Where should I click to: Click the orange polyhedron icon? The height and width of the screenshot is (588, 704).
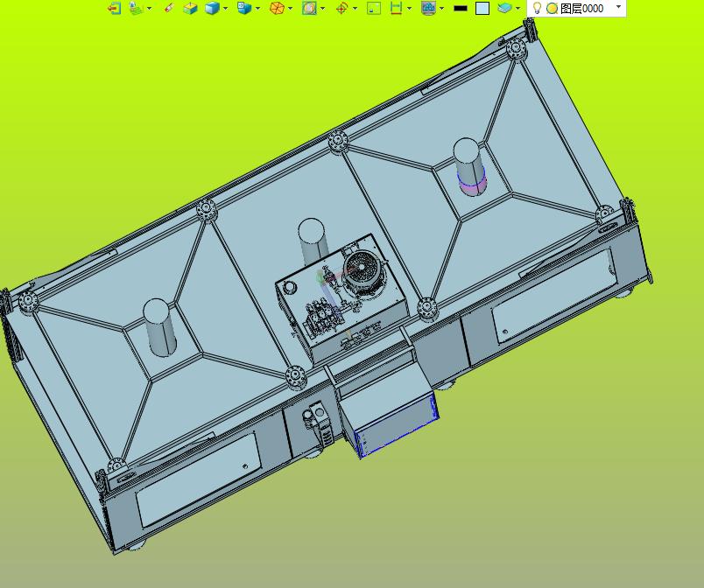click(x=277, y=8)
